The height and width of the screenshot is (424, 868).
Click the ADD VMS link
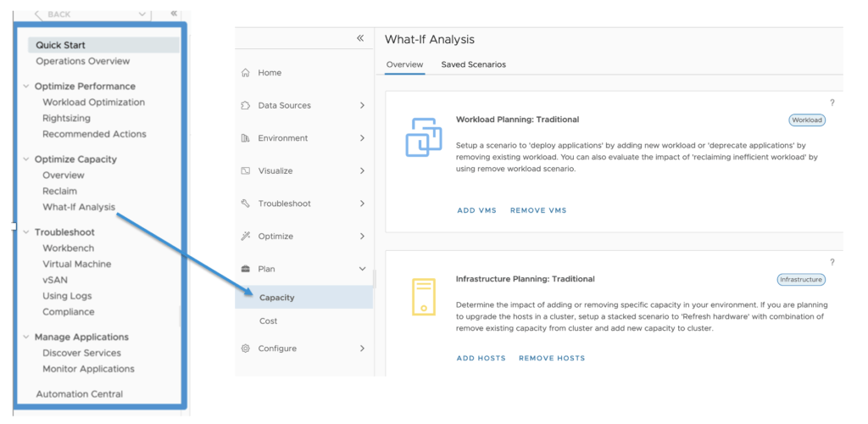tap(476, 210)
